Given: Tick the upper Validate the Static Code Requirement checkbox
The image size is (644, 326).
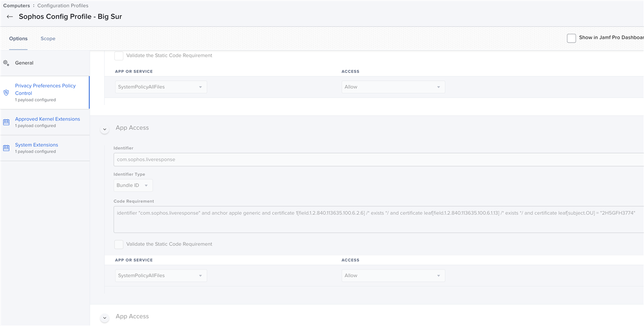Looking at the screenshot, I should (119, 55).
